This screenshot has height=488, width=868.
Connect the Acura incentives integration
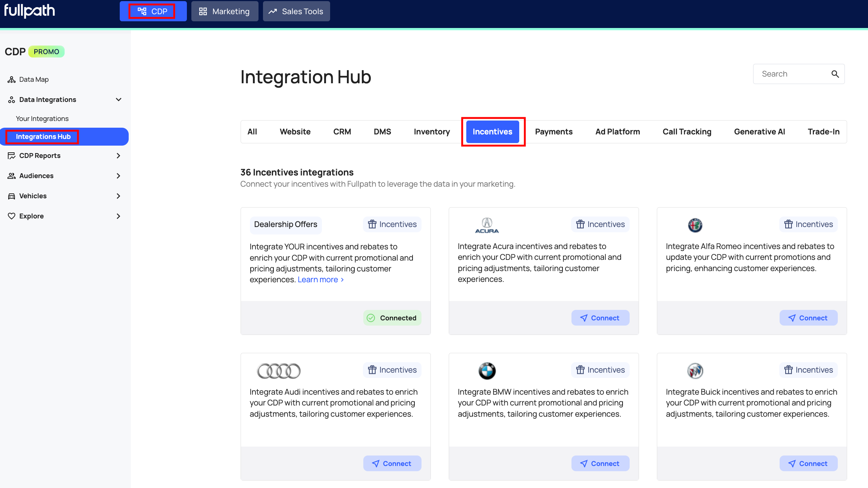coord(600,318)
